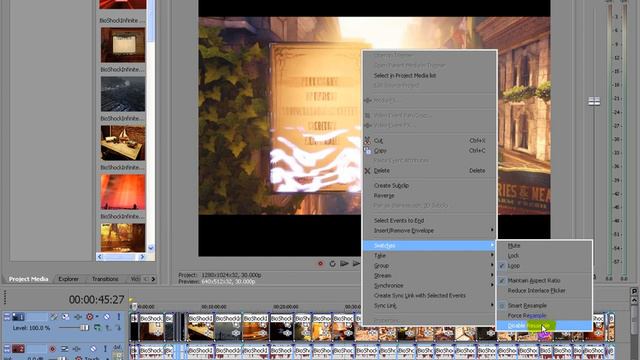
Task: Click play-from-start button under preview
Action: click(x=344, y=264)
